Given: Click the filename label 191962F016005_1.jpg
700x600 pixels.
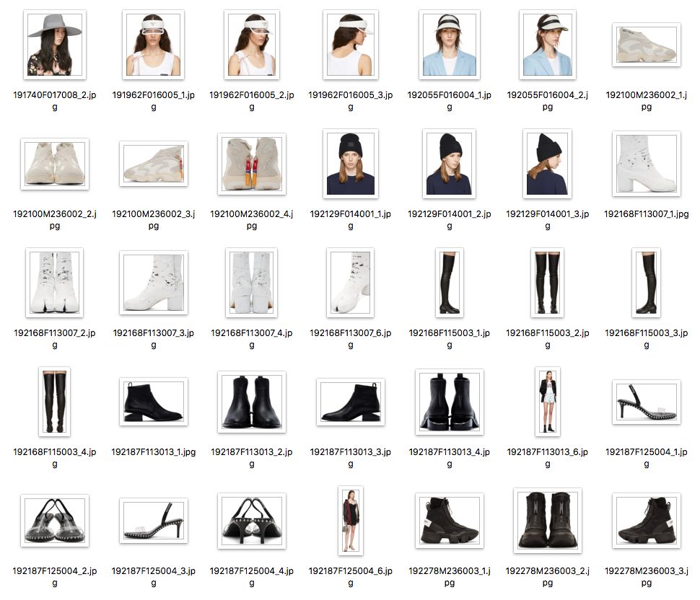Looking at the screenshot, I should 153,101.
